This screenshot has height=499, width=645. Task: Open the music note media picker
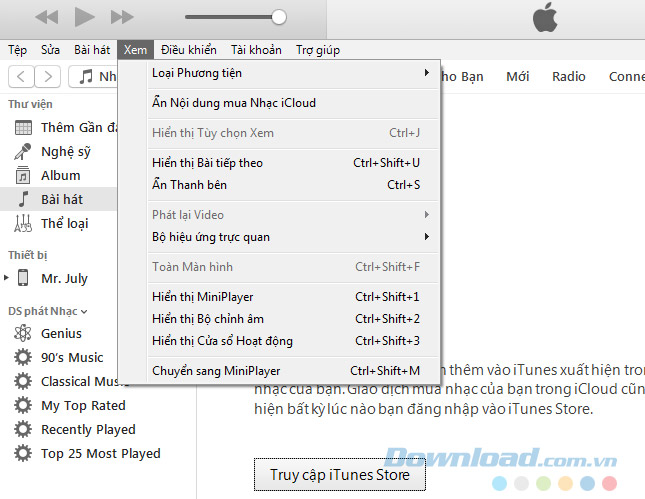93,77
